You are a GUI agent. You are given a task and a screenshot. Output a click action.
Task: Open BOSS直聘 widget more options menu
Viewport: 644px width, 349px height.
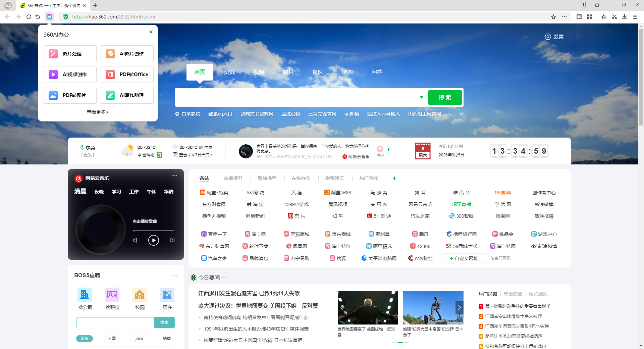tap(174, 276)
